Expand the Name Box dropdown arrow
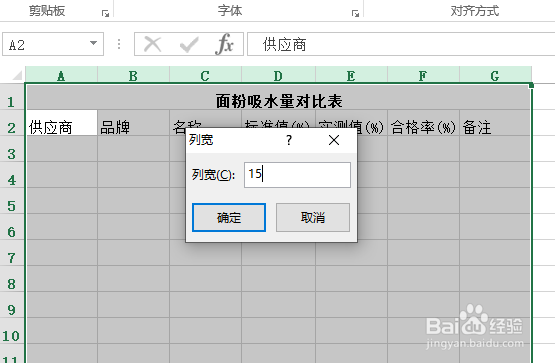 tap(93, 44)
